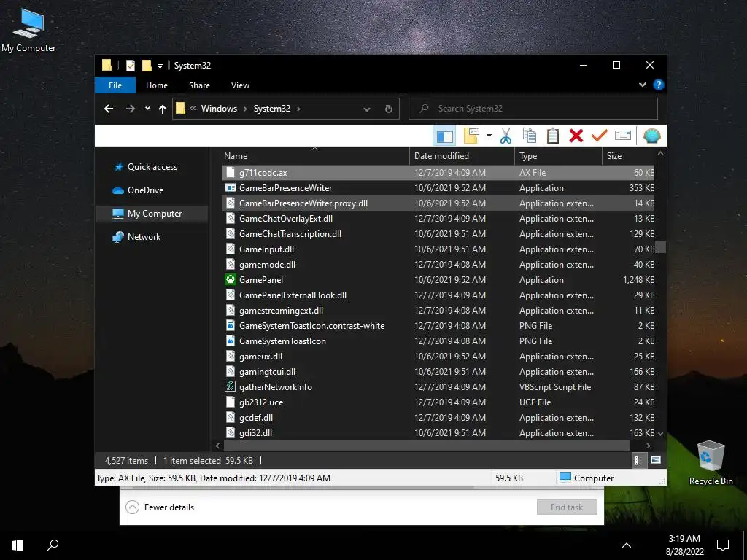Select the g711codc.ax file

[x=438, y=172]
